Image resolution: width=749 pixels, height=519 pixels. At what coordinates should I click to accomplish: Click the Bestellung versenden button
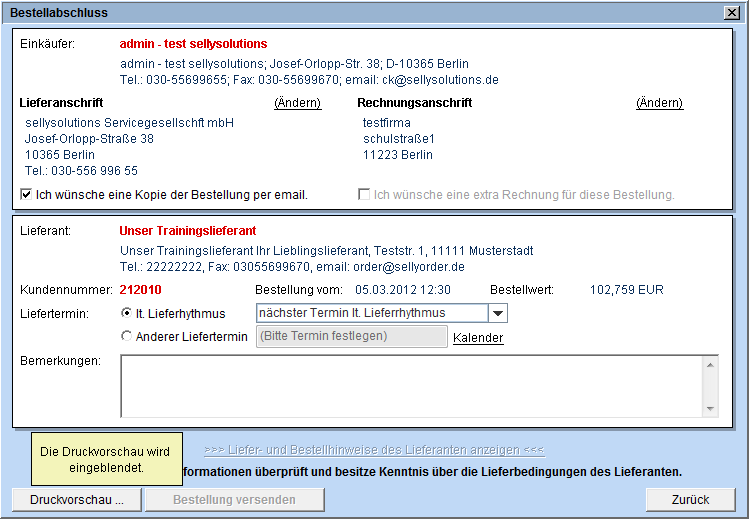click(234, 500)
